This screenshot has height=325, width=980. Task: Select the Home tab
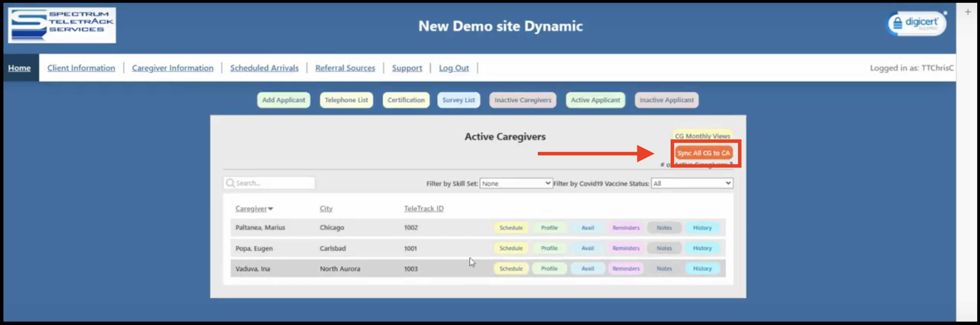19,68
